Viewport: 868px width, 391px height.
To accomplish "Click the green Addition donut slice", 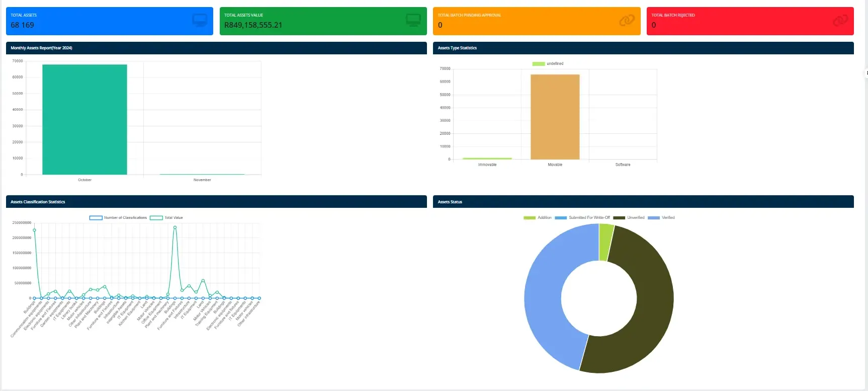I will click(605, 242).
